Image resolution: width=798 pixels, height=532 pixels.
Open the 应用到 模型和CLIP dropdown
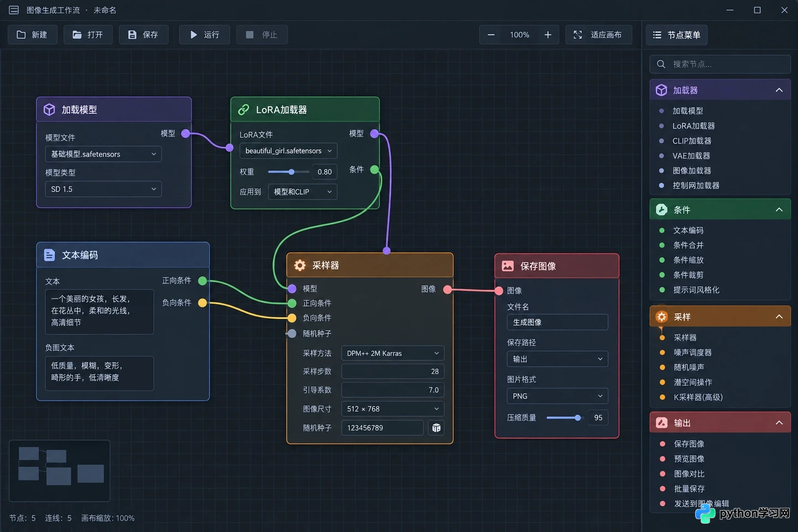(x=303, y=192)
